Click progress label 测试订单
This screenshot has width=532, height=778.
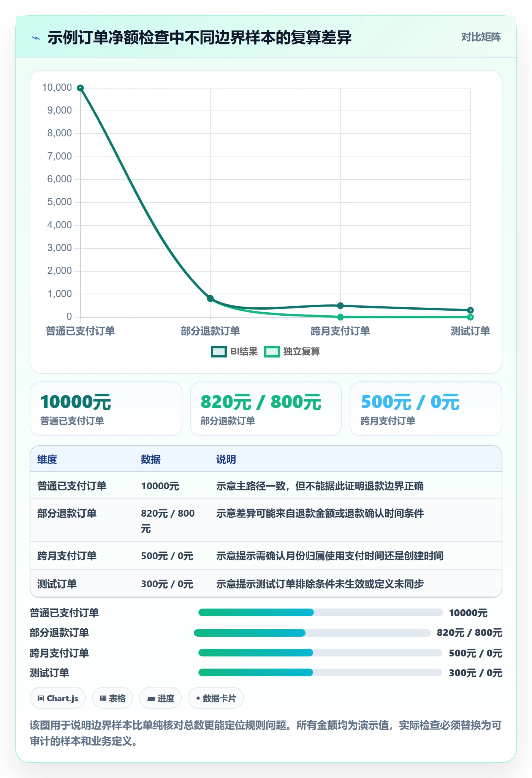click(49, 673)
